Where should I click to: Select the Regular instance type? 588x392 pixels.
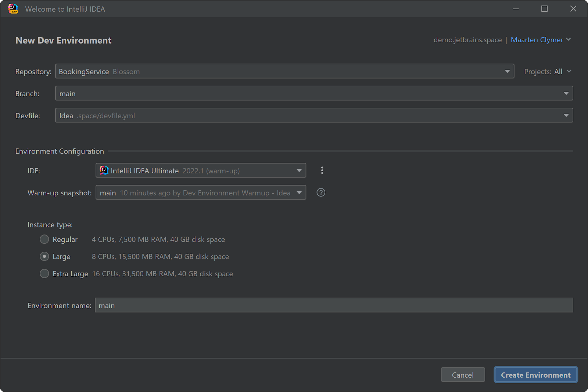44,239
